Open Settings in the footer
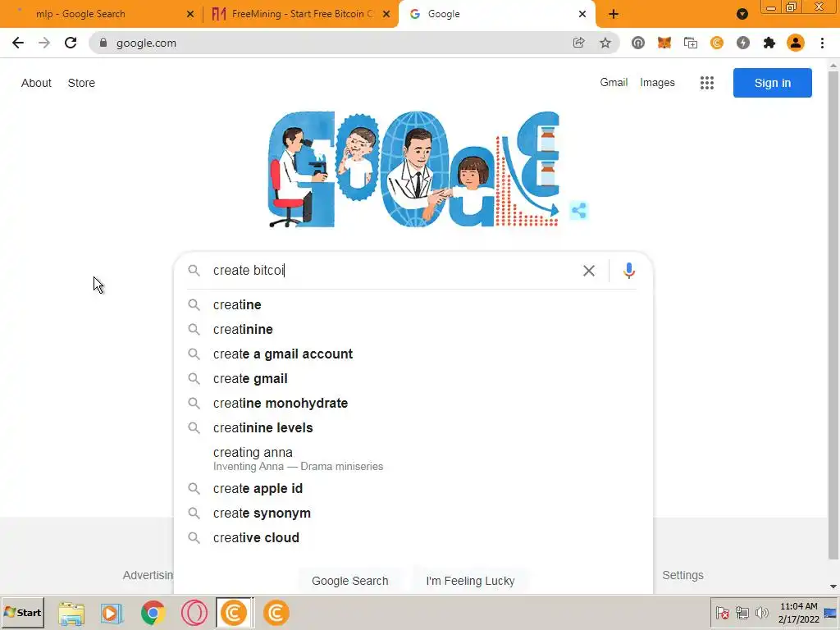 [682, 575]
